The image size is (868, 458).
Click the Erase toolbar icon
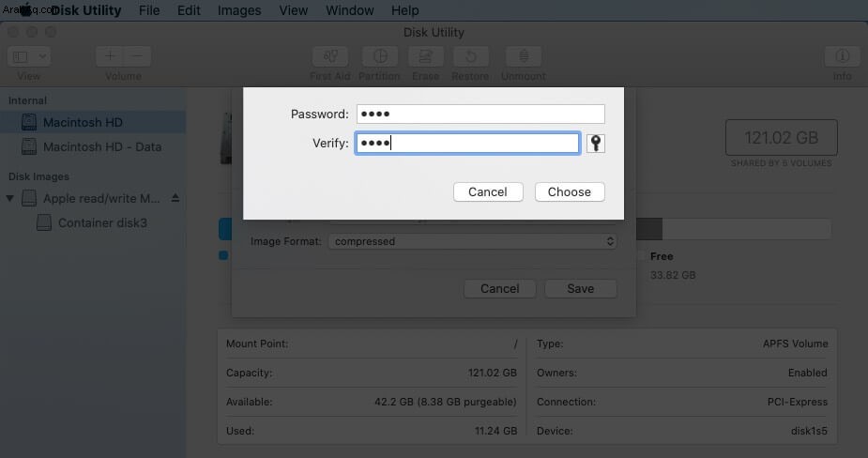click(425, 56)
